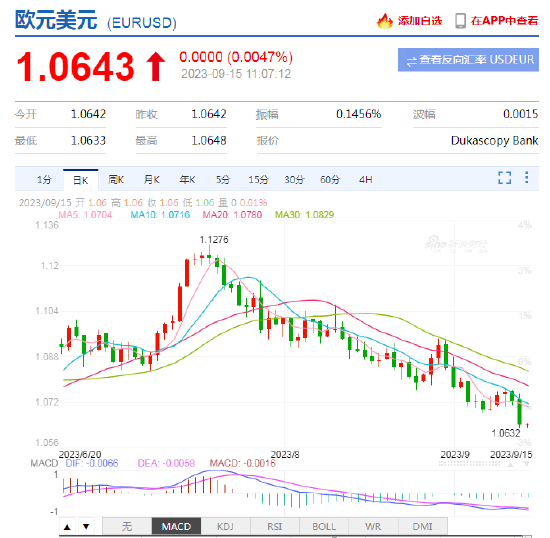This screenshot has width=550, height=538.
Task: Switch to the 1分 chart tab
Action: tap(45, 180)
